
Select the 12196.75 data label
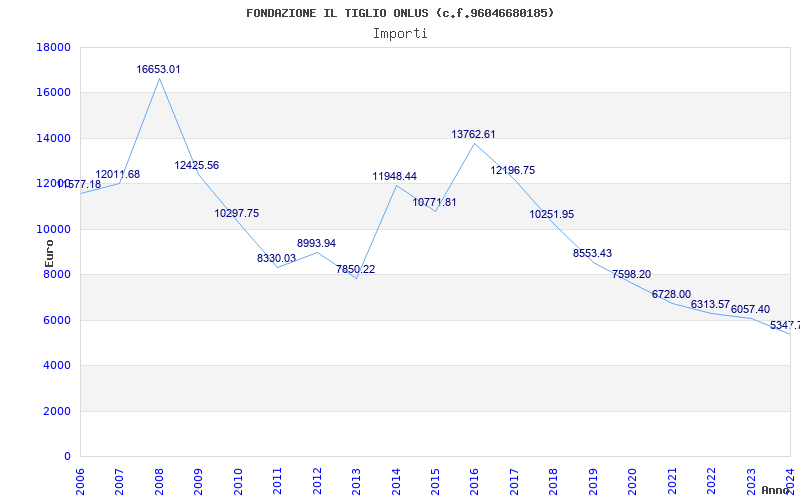point(513,170)
